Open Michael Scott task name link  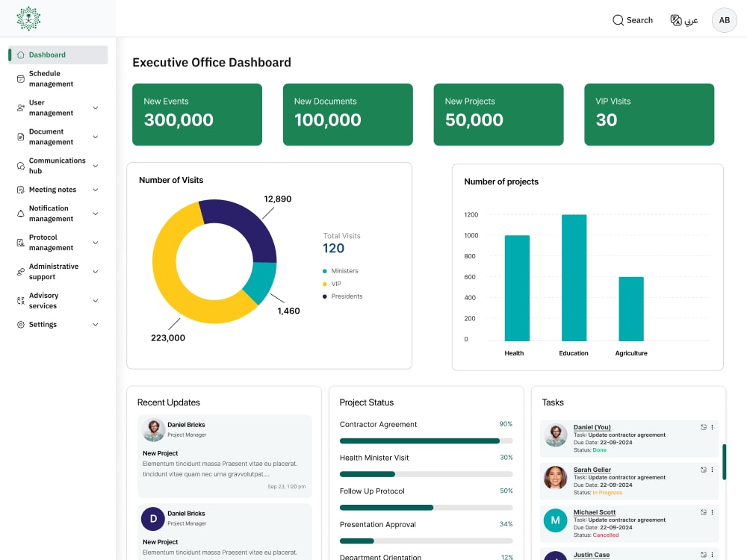594,512
